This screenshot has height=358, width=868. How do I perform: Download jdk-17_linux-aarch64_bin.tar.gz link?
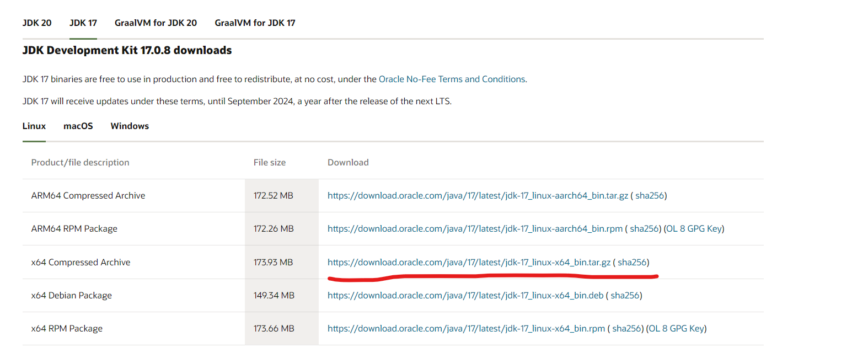coord(478,195)
